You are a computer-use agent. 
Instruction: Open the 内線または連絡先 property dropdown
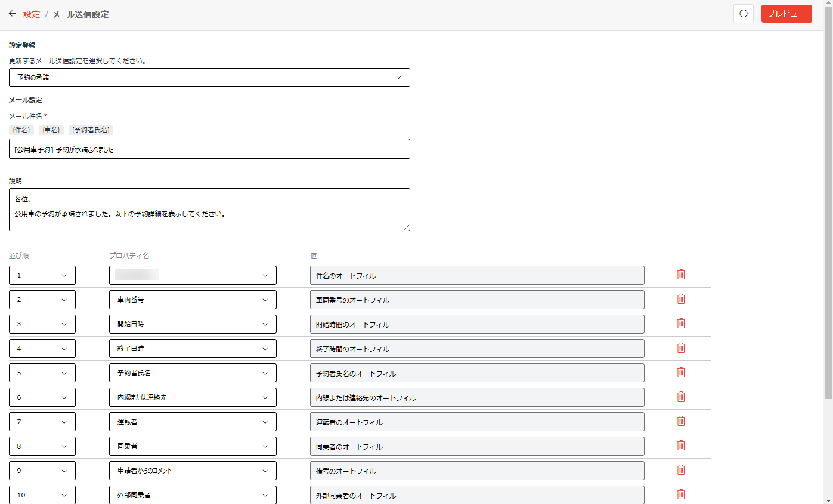click(193, 397)
